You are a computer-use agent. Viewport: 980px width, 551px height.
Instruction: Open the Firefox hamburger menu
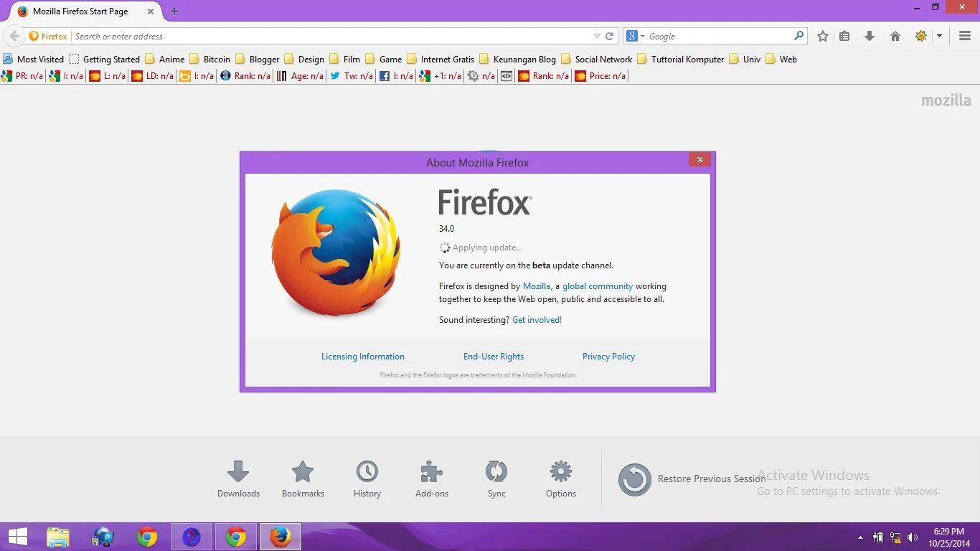click(x=965, y=36)
